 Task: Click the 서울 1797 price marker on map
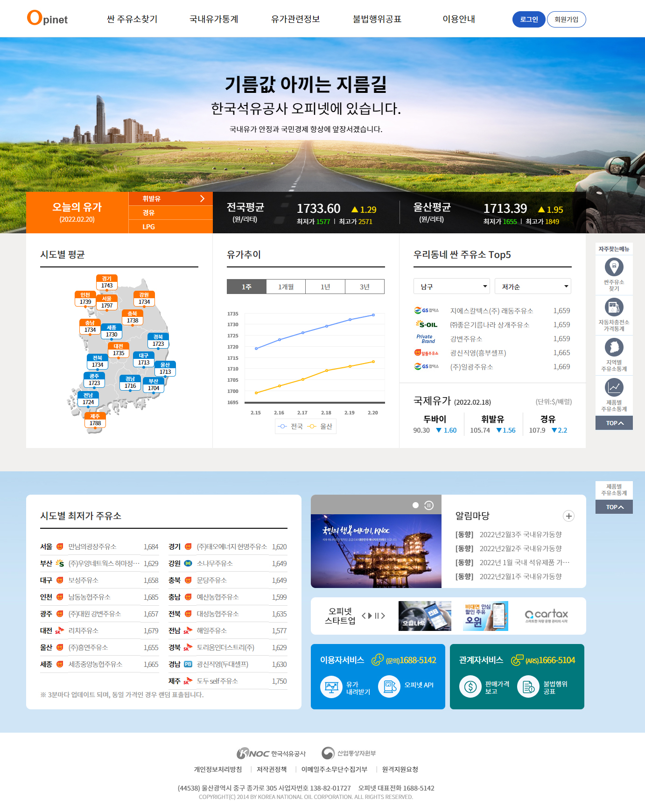click(x=107, y=302)
